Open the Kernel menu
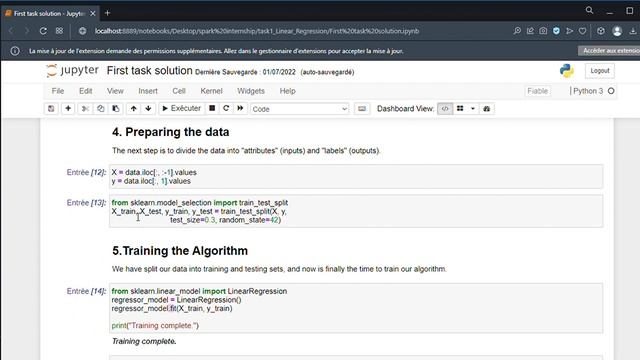The image size is (640, 360). (x=211, y=91)
